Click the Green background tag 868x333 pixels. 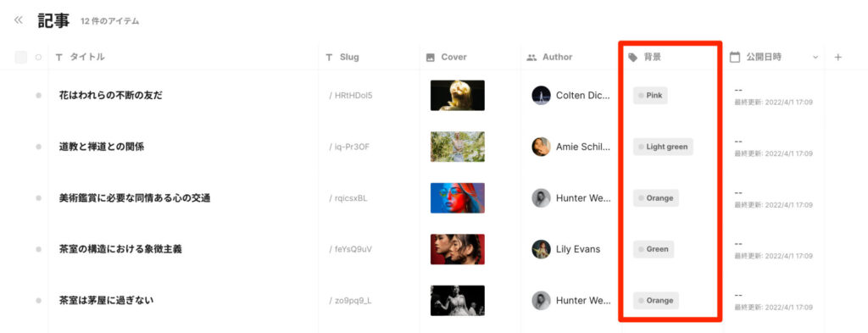pos(654,249)
